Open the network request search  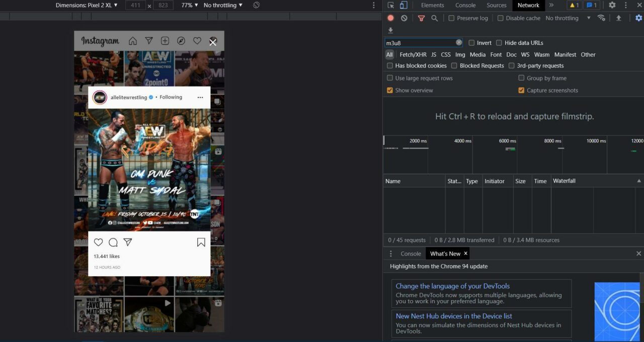[x=435, y=18]
